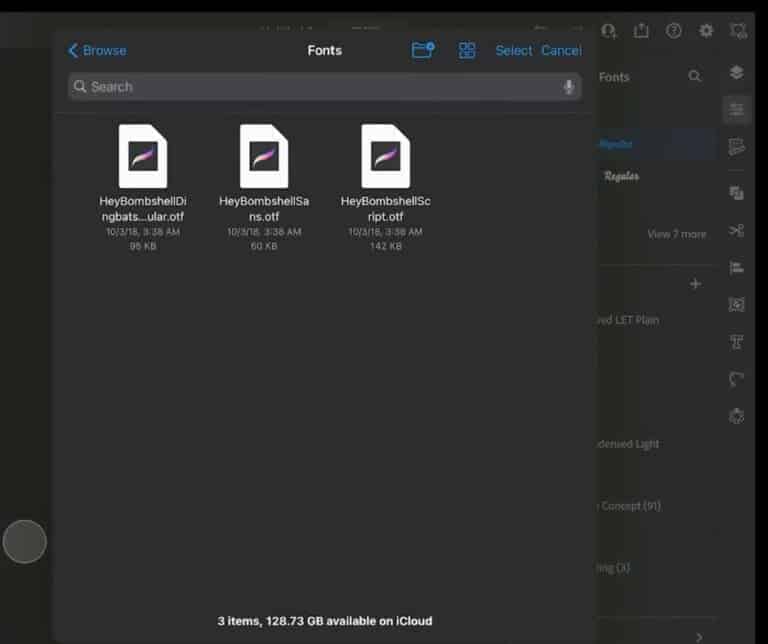
Task: Create a new folder using the folder icon
Action: (x=423, y=50)
